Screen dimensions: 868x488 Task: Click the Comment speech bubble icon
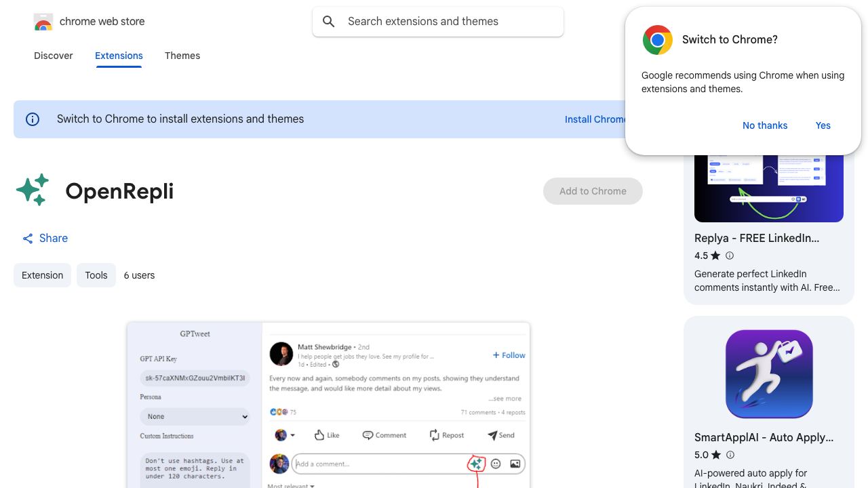pos(368,435)
